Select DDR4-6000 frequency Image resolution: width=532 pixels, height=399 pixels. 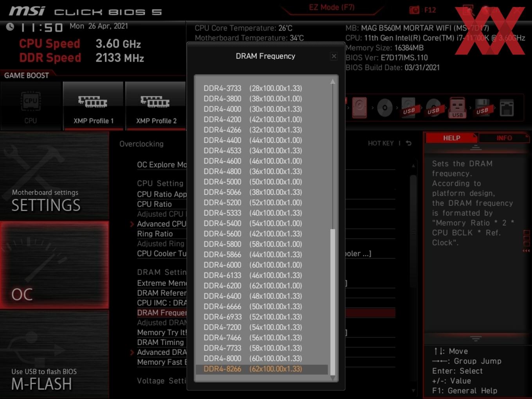point(262,265)
